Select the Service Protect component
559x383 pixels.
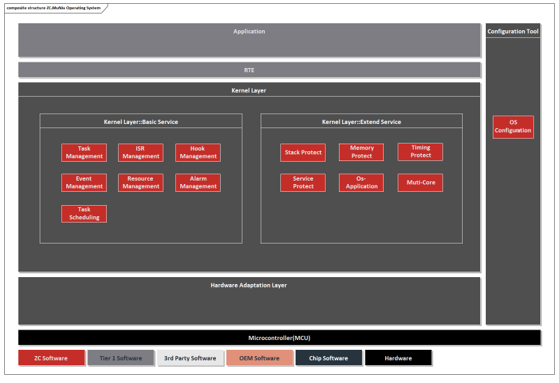[x=303, y=183]
